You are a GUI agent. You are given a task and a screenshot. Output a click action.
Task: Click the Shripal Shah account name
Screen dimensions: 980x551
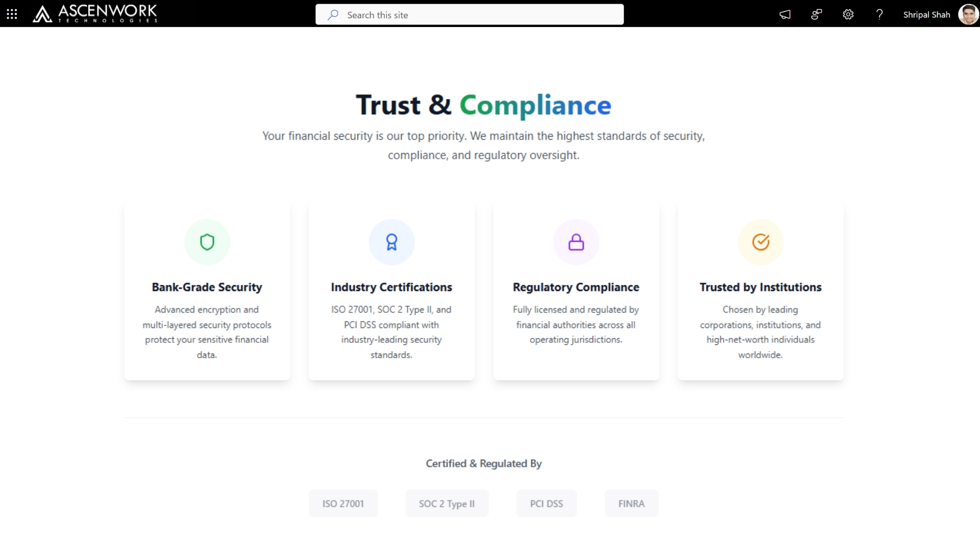tap(926, 15)
